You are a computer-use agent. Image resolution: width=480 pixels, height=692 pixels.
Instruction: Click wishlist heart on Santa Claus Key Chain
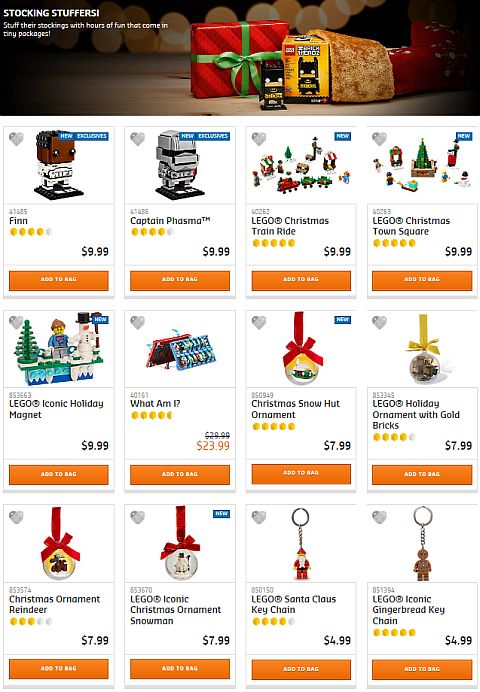(259, 517)
